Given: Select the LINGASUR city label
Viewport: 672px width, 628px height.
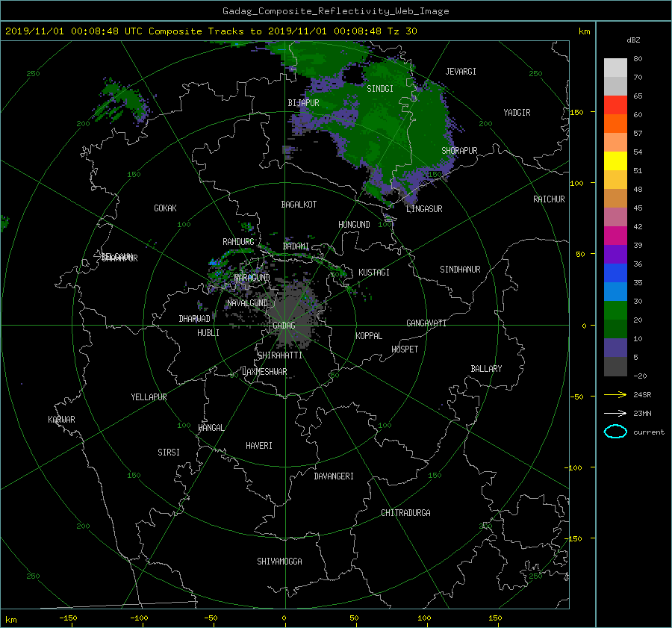Looking at the screenshot, I should (x=424, y=209).
